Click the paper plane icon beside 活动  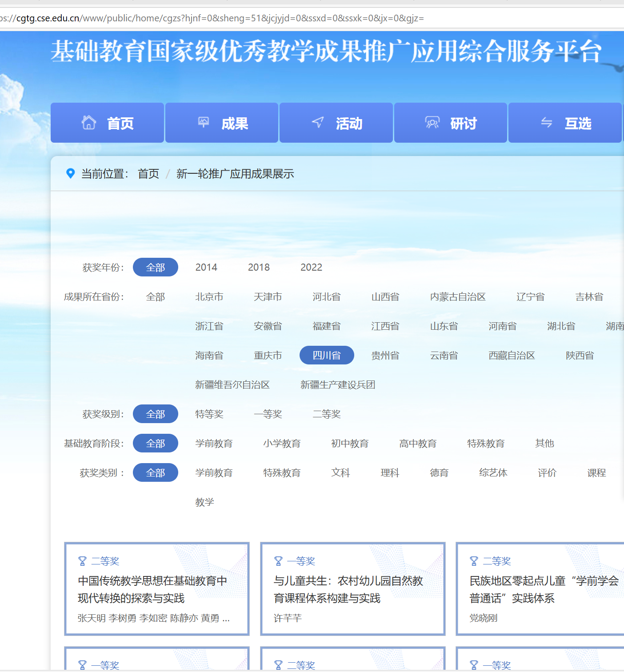point(318,122)
